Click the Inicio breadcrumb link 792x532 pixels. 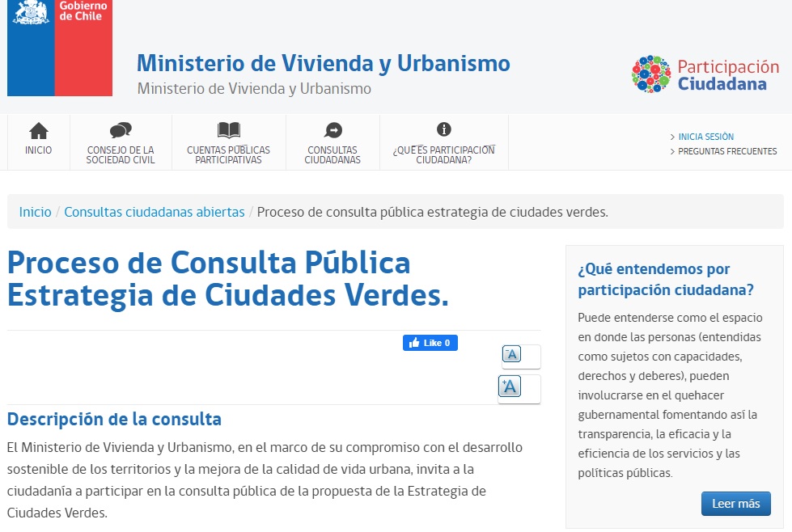click(x=35, y=212)
